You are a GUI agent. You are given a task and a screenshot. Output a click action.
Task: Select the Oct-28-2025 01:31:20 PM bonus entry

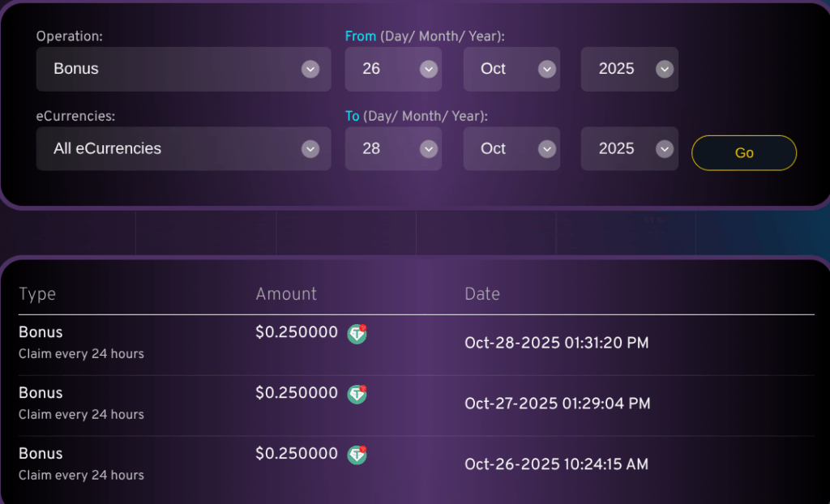pyautogui.click(x=556, y=343)
